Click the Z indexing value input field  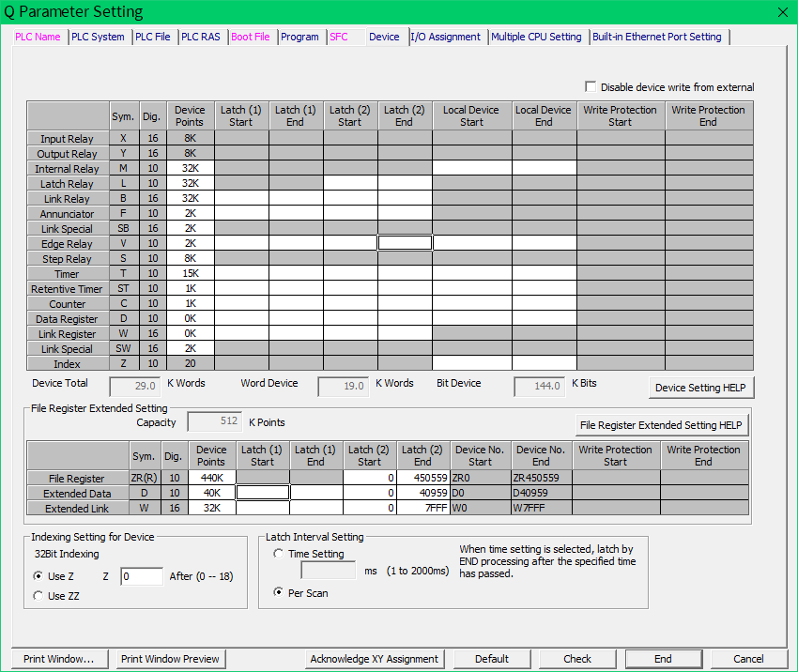coord(142,576)
